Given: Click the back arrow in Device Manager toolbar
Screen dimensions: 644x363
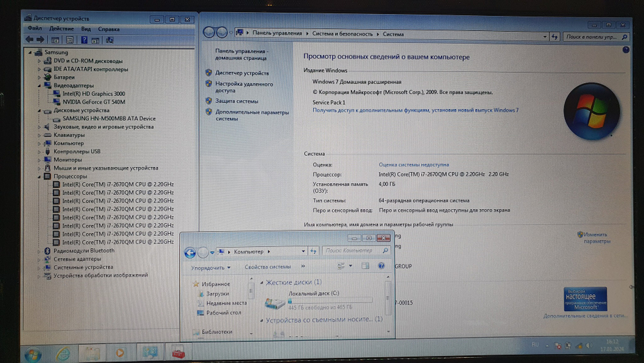Looking at the screenshot, I should (x=29, y=39).
